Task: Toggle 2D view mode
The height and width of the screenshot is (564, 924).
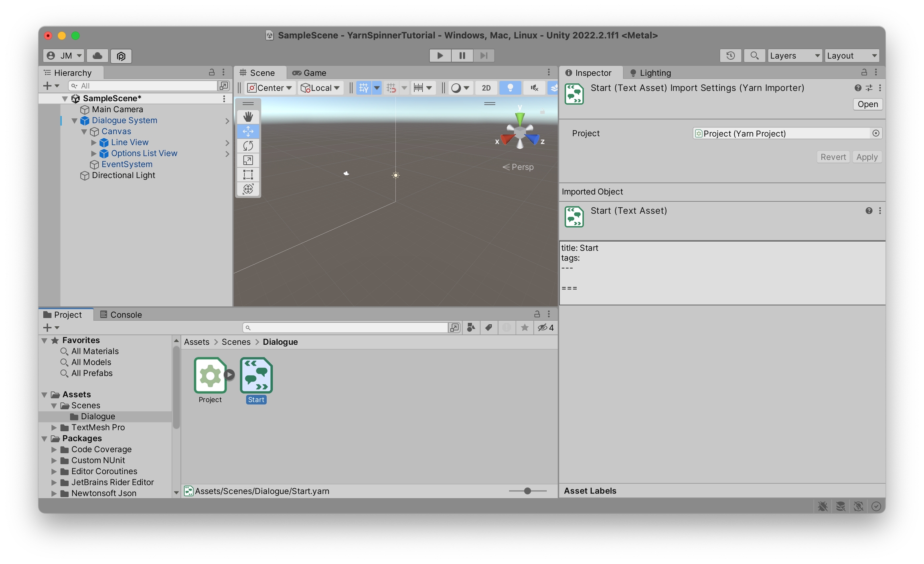Action: (x=486, y=88)
